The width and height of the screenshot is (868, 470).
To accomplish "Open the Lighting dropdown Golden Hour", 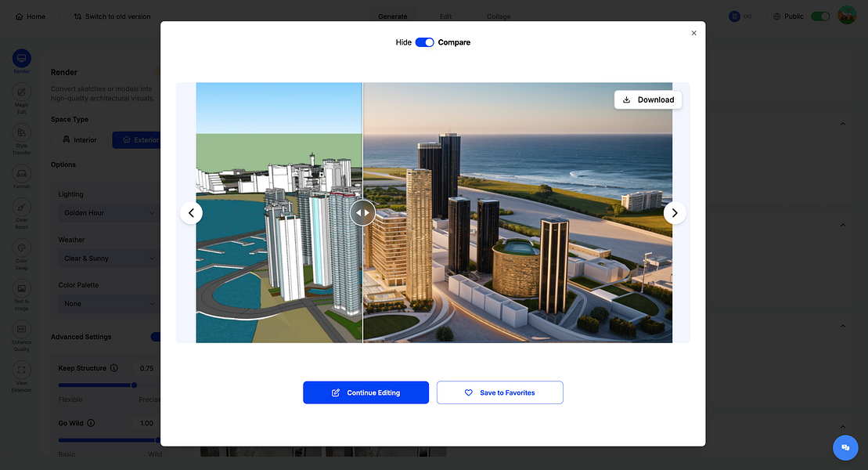I will coord(109,213).
